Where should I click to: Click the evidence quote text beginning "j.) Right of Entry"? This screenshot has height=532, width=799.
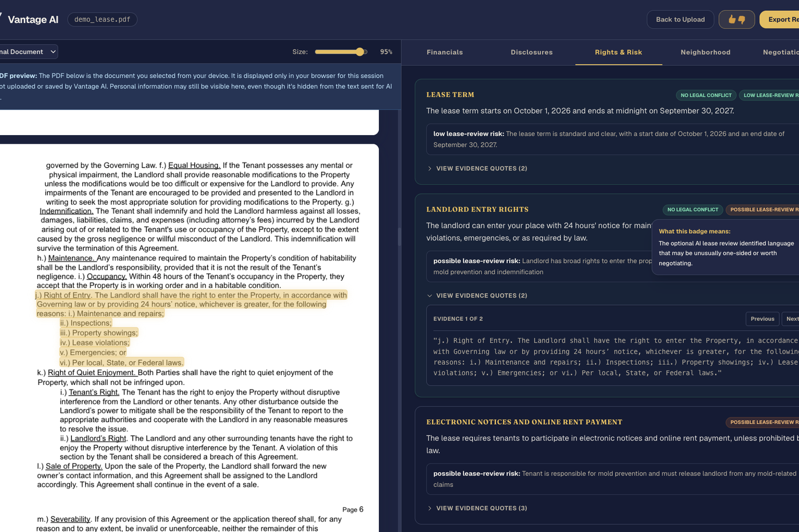pyautogui.click(x=616, y=357)
